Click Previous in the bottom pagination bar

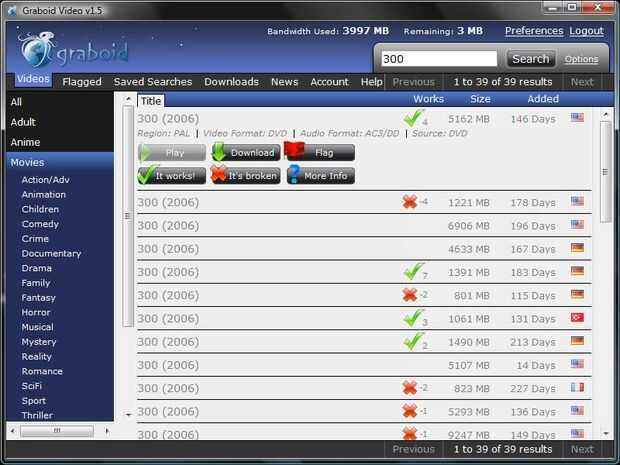[x=413, y=449]
